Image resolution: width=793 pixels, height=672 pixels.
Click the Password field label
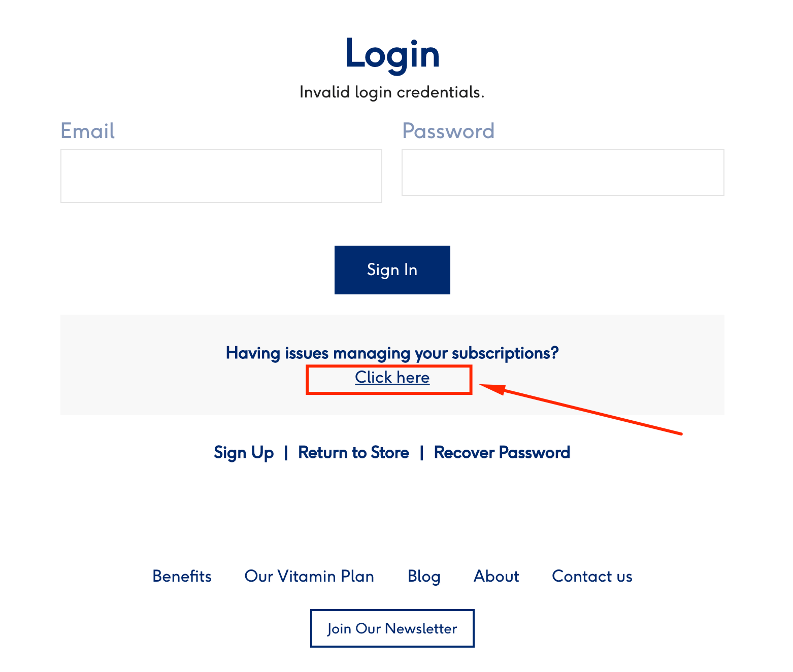coord(448,131)
